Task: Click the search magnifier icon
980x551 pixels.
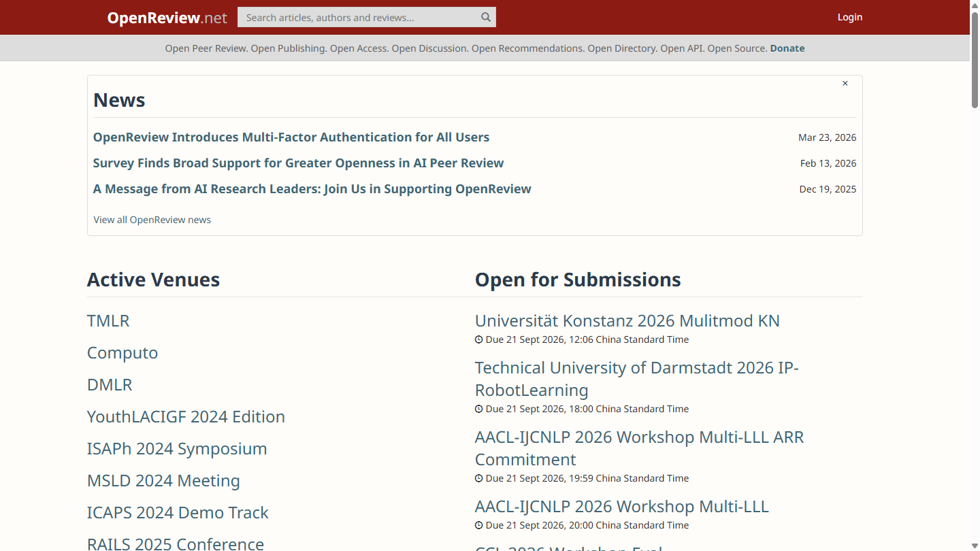Action: pyautogui.click(x=486, y=18)
